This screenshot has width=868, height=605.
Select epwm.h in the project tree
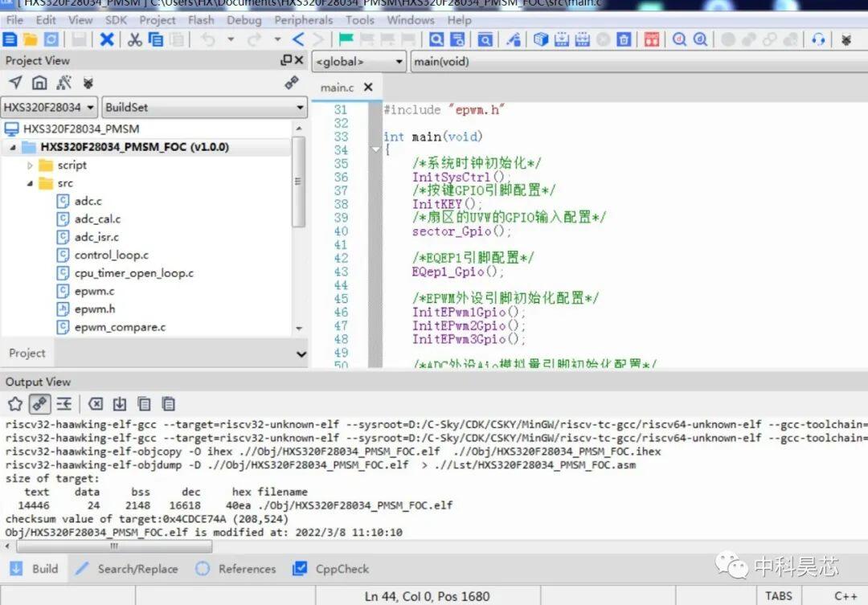(95, 309)
